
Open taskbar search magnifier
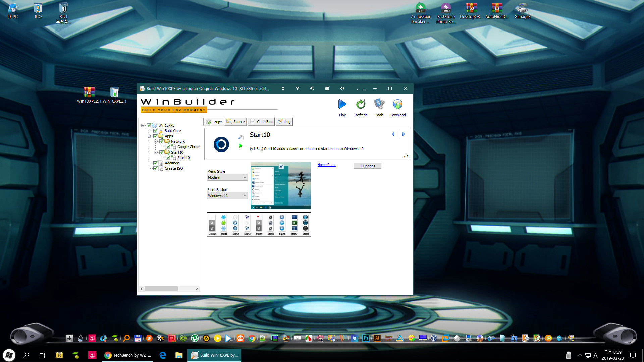(x=26, y=355)
